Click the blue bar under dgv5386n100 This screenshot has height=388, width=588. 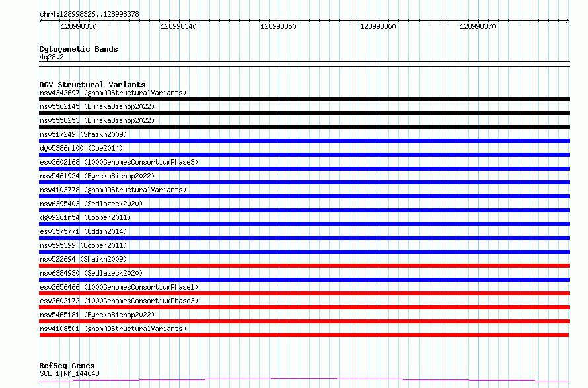tap(304, 155)
